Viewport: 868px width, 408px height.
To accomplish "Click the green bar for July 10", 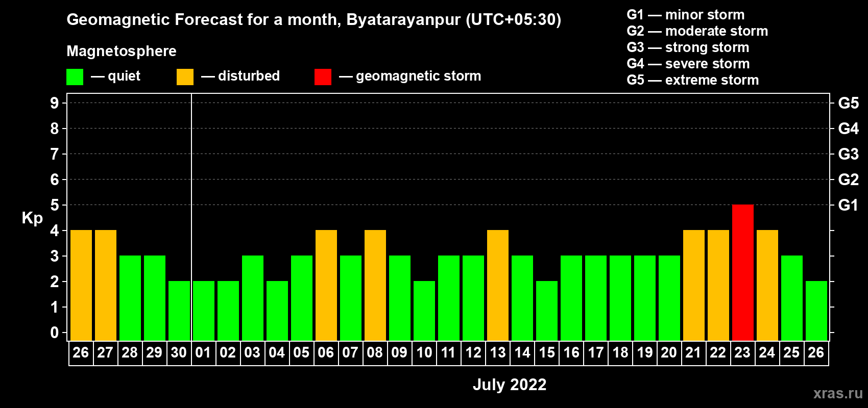I will (424, 311).
